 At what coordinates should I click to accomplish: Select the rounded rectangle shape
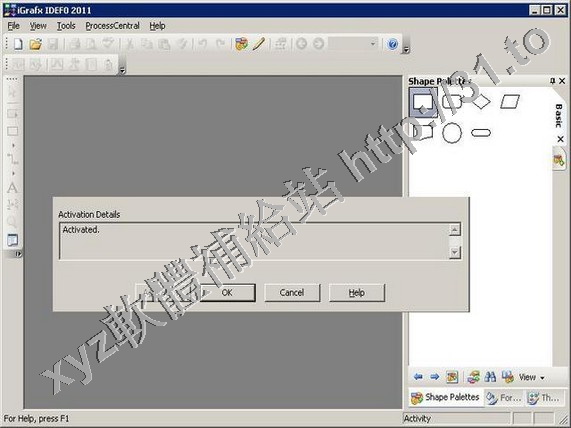pos(452,102)
